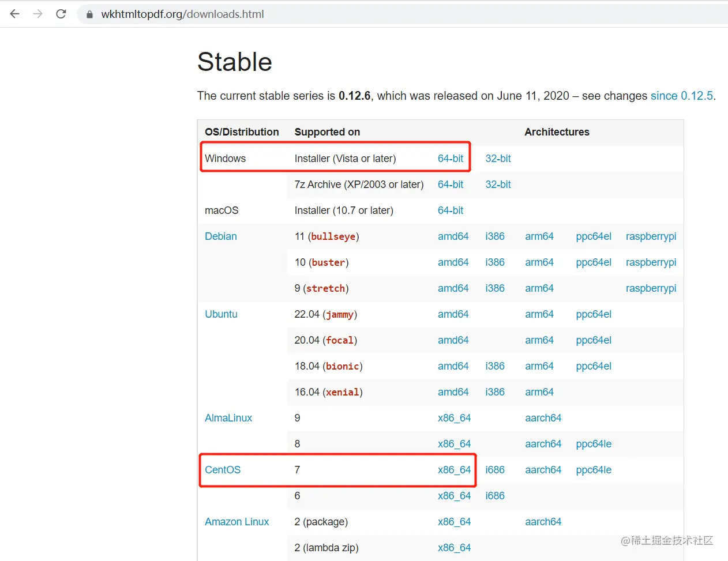Download Debian 9 stretch arm64
Screen dimensions: 728x561
click(x=539, y=288)
